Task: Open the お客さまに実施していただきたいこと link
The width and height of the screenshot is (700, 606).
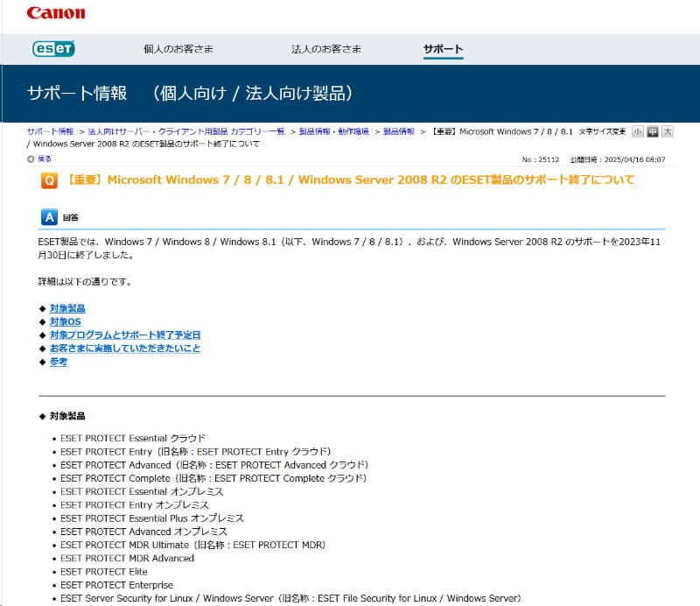Action: [125, 348]
